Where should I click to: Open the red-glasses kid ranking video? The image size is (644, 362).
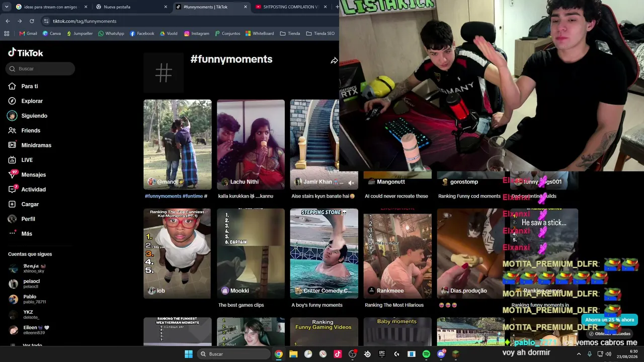(x=177, y=253)
